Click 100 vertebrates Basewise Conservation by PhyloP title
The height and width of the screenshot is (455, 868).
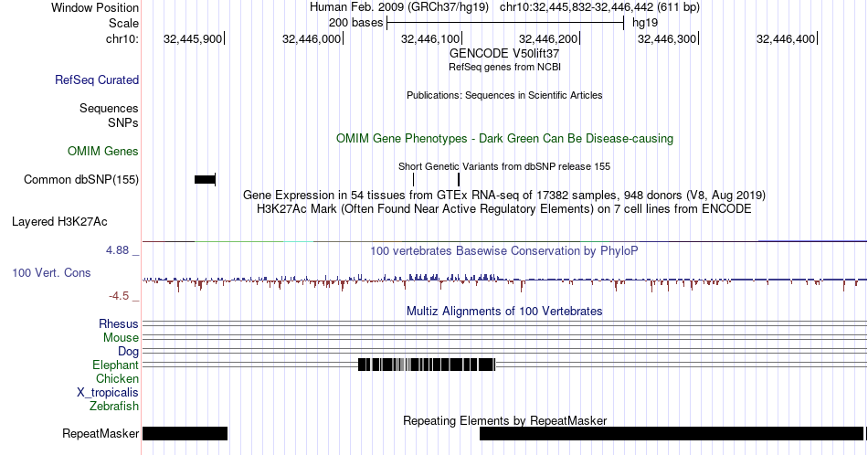point(504,250)
